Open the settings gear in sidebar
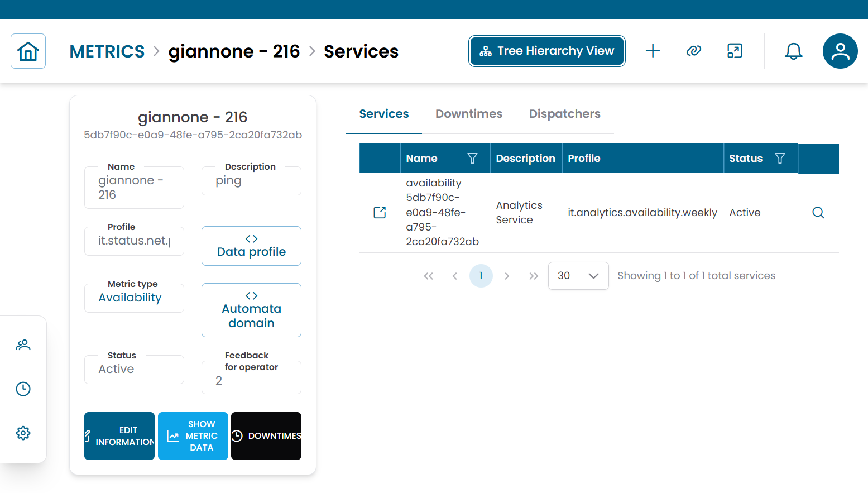868x493 pixels. coord(23,433)
